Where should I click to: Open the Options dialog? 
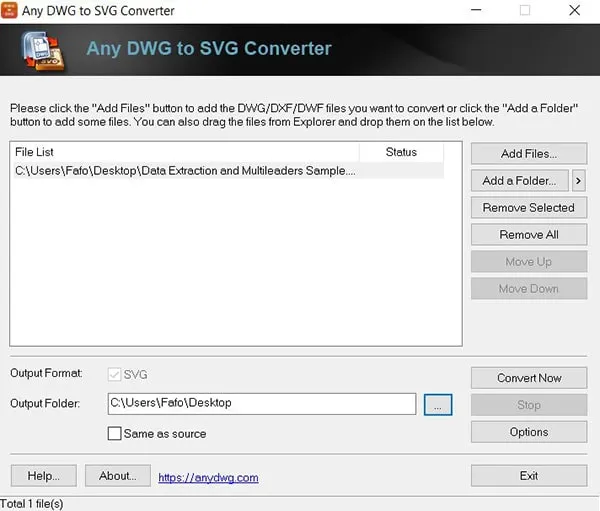point(529,432)
